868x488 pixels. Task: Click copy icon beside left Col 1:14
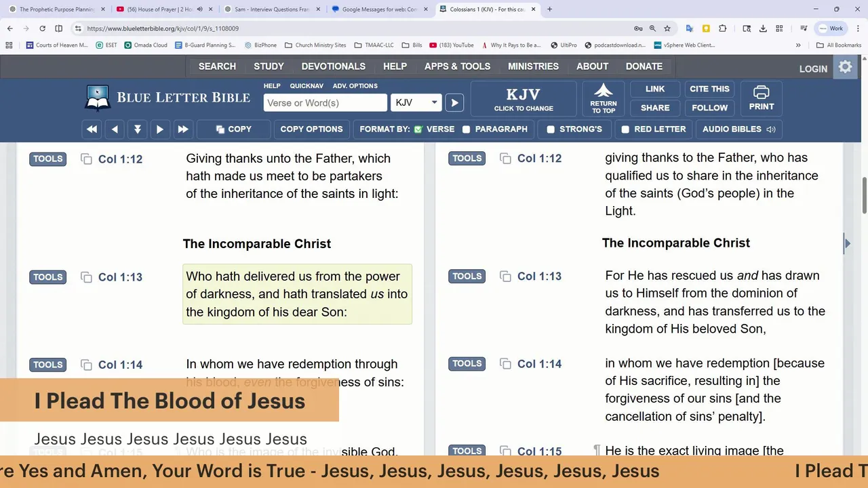pos(86,365)
